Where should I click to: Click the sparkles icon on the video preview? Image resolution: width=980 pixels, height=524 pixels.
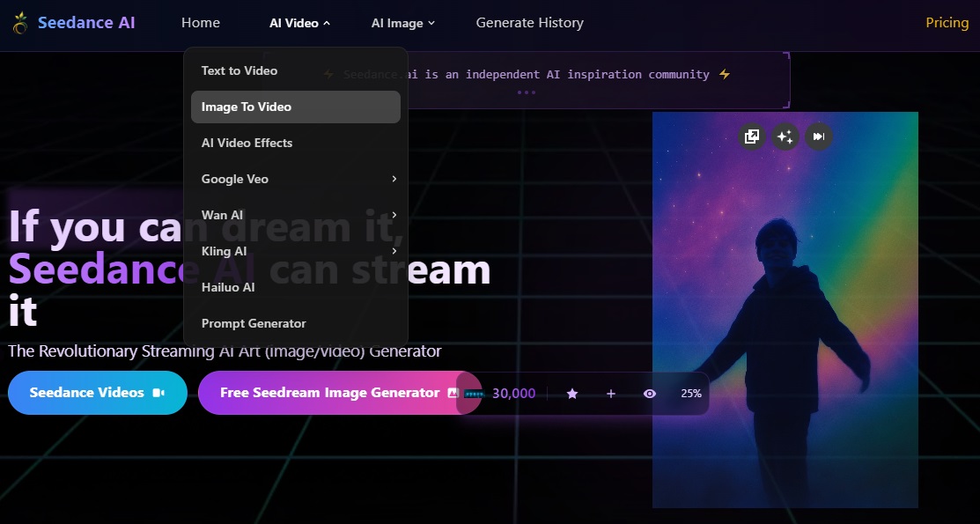[x=785, y=137]
